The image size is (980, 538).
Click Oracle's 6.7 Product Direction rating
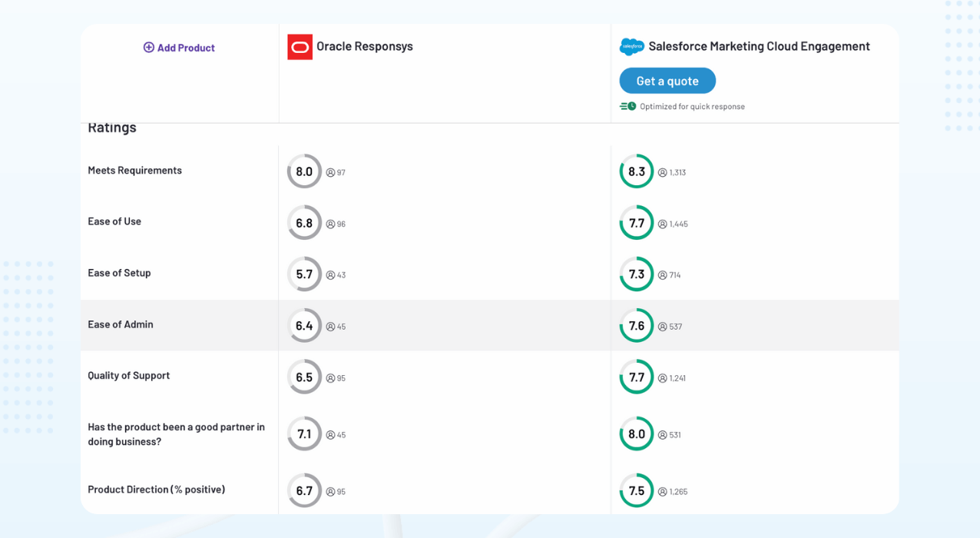[x=304, y=491]
